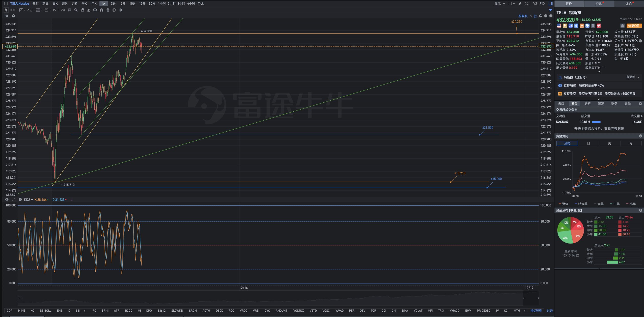Click the capital flow help question mark
This screenshot has width=644, height=317.
pos(641,136)
